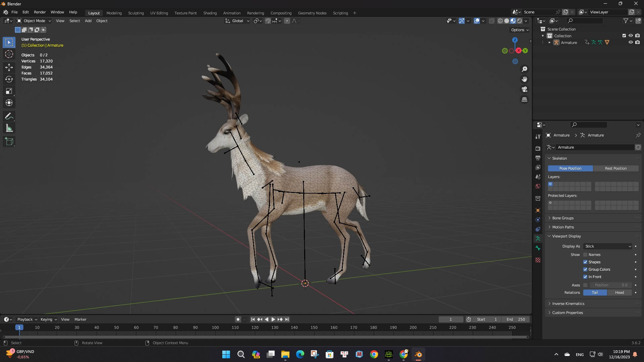Hide Armature in viewport via eye icon
The height and width of the screenshot is (362, 644).
point(631,42)
